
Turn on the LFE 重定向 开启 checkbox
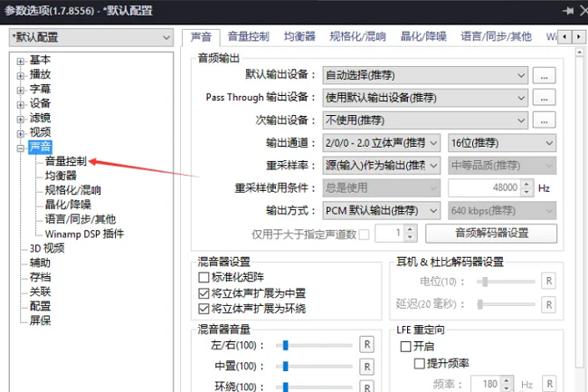point(405,347)
